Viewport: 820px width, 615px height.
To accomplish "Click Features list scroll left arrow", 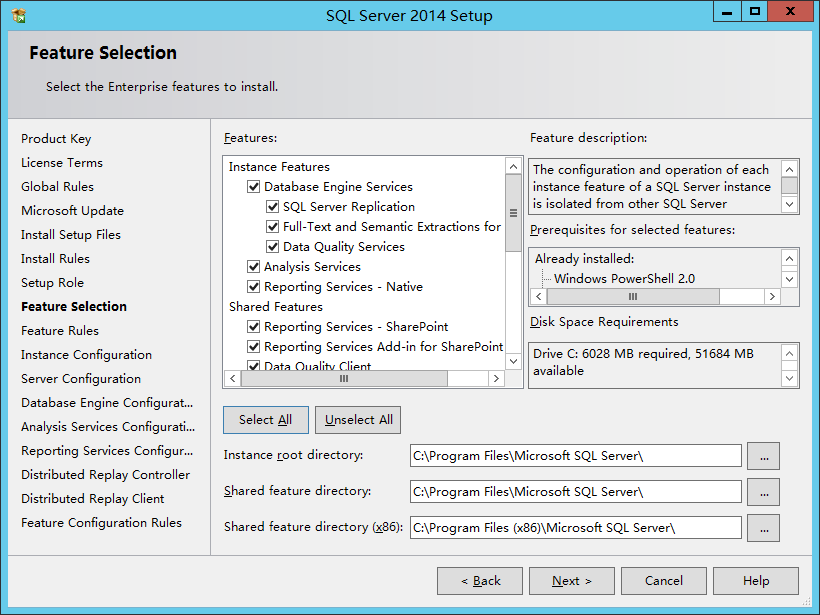I will tap(233, 379).
